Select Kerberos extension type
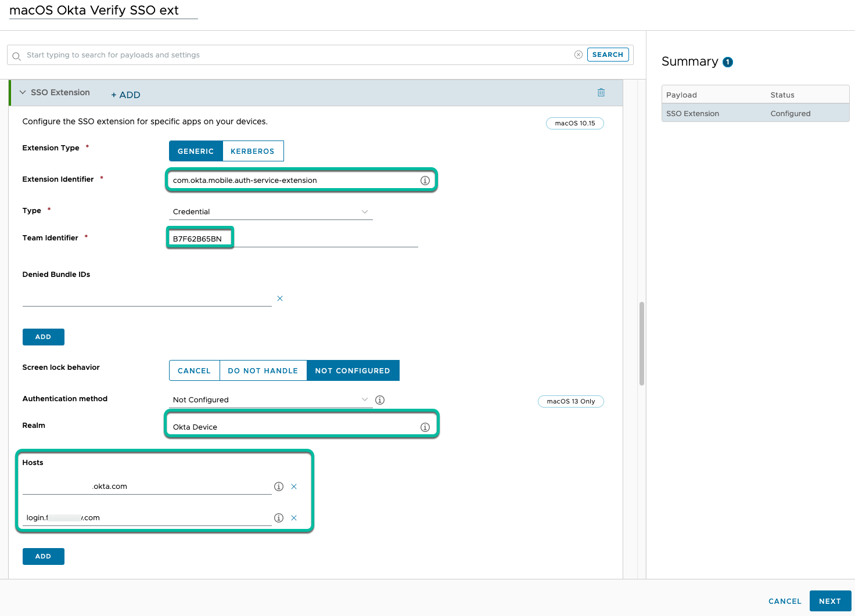855x616 pixels. coord(253,151)
